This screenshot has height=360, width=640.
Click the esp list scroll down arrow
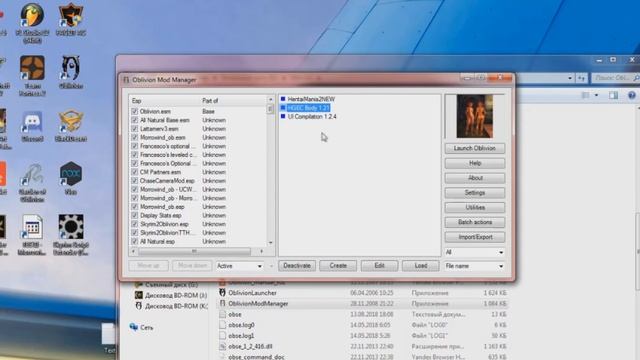pos(270,242)
